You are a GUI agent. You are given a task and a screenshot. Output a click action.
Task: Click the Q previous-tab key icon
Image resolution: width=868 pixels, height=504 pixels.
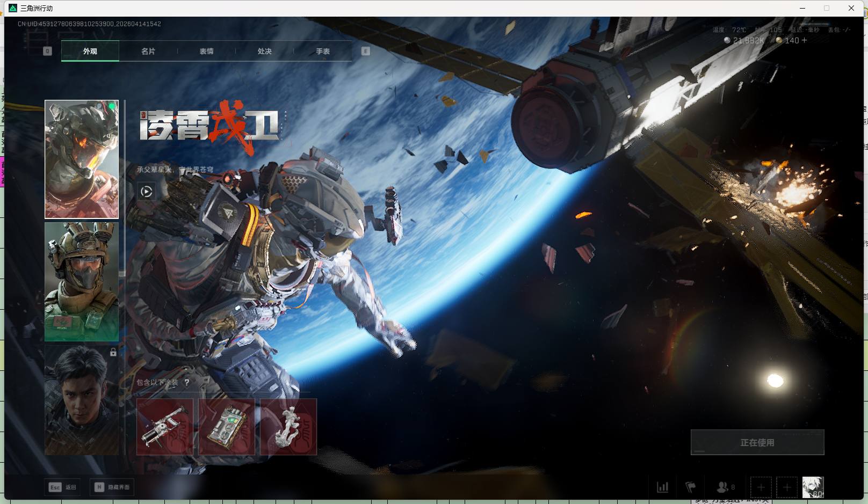(48, 51)
